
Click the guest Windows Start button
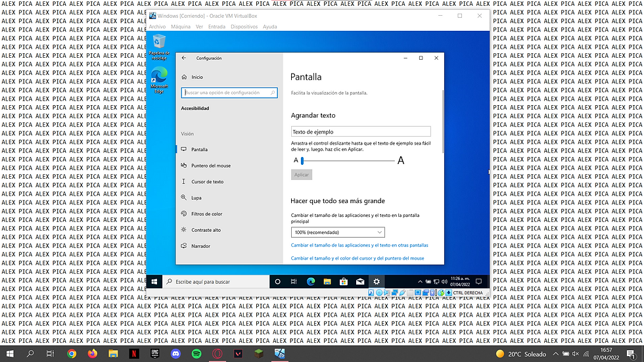tap(154, 282)
